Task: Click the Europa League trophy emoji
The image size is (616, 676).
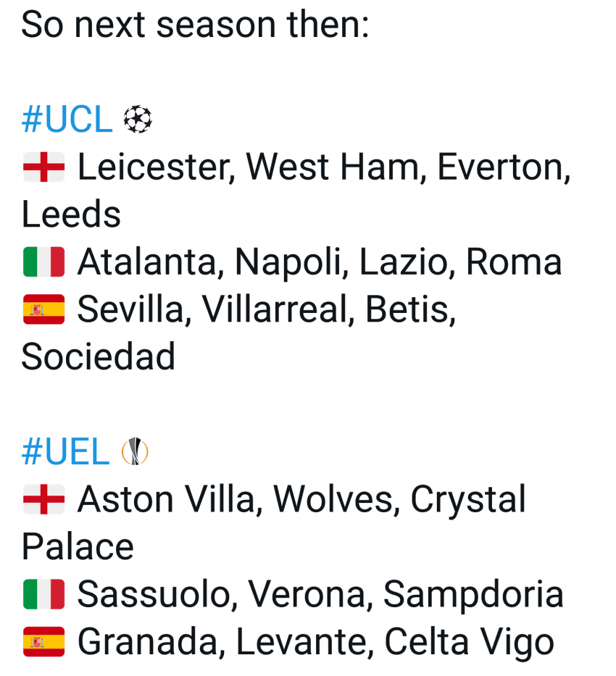Action: (x=135, y=451)
